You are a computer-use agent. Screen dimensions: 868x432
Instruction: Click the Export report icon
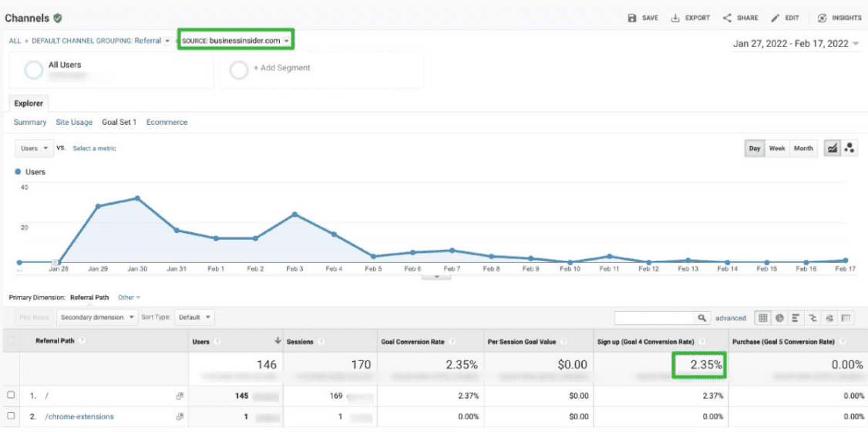pos(675,19)
